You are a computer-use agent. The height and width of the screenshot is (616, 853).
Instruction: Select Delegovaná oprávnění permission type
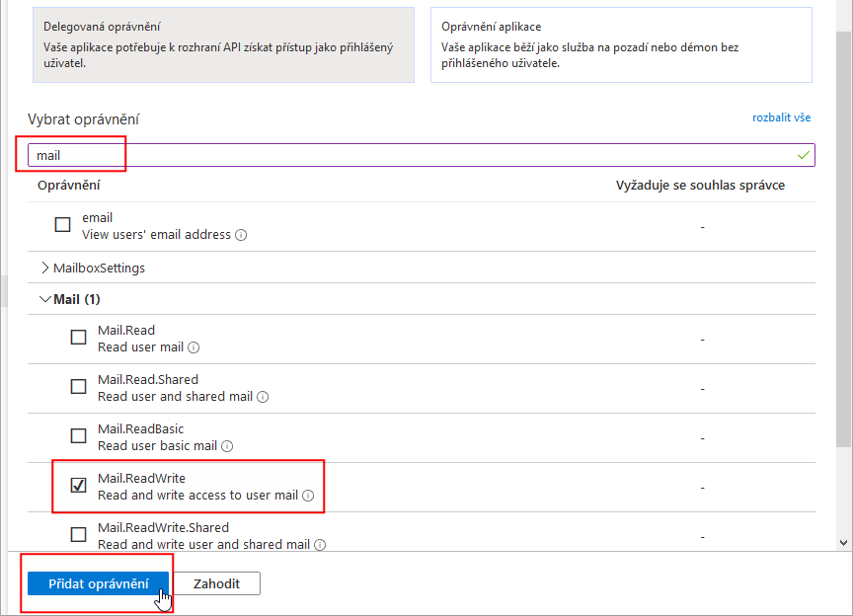(x=221, y=44)
